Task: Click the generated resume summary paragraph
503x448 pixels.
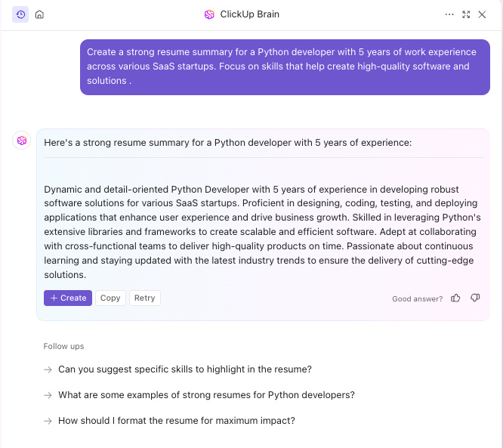Action: pyautogui.click(x=261, y=232)
